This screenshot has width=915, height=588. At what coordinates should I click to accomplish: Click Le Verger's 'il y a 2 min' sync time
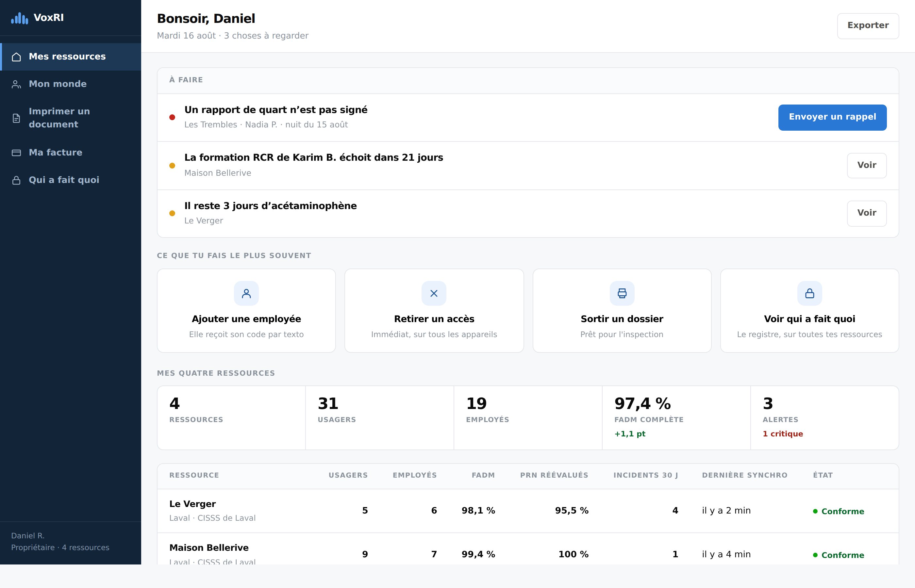pyautogui.click(x=726, y=511)
